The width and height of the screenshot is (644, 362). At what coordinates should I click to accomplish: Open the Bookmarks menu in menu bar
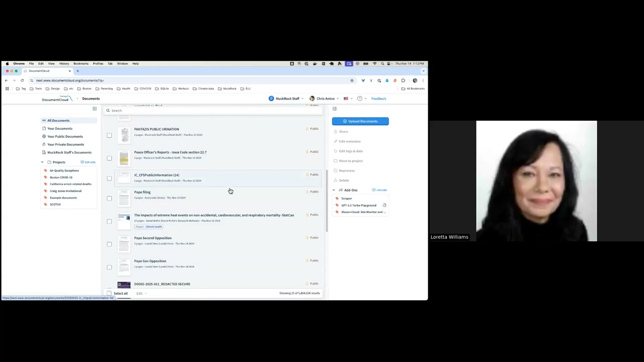[x=80, y=64]
